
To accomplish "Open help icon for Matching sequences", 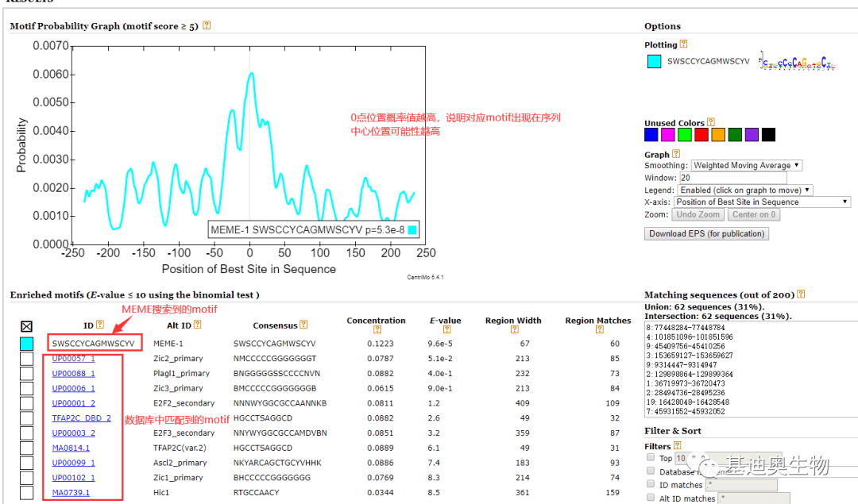I will tap(801, 294).
